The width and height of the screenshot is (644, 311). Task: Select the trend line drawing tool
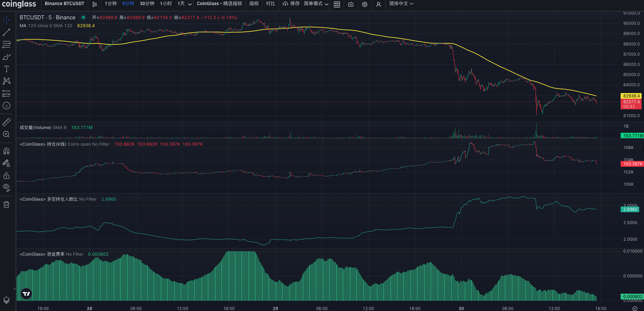click(x=6, y=32)
